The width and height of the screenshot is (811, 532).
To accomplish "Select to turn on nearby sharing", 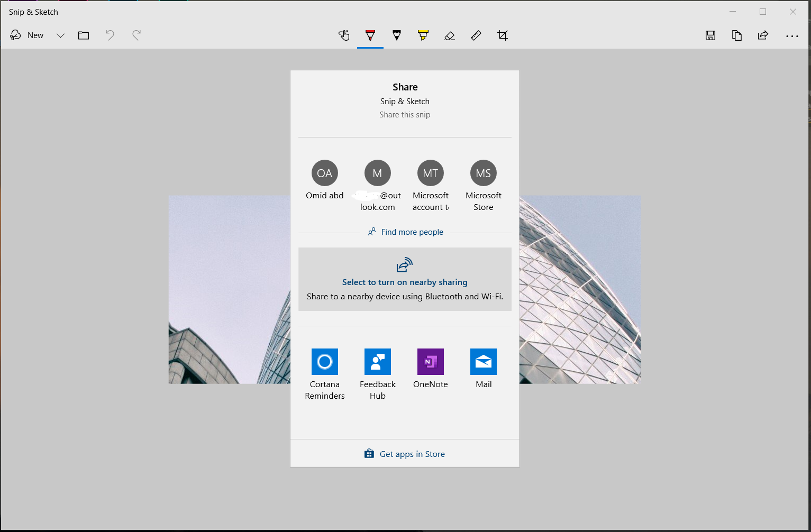I will [x=405, y=279].
